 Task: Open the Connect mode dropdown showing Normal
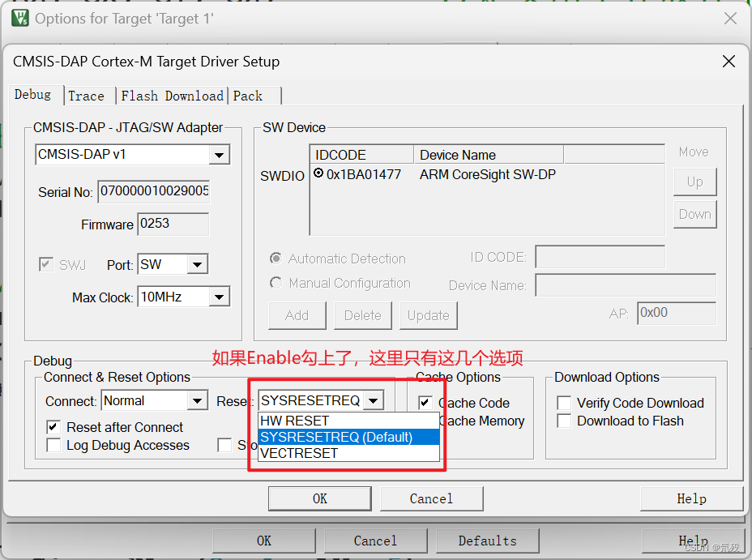coord(197,400)
